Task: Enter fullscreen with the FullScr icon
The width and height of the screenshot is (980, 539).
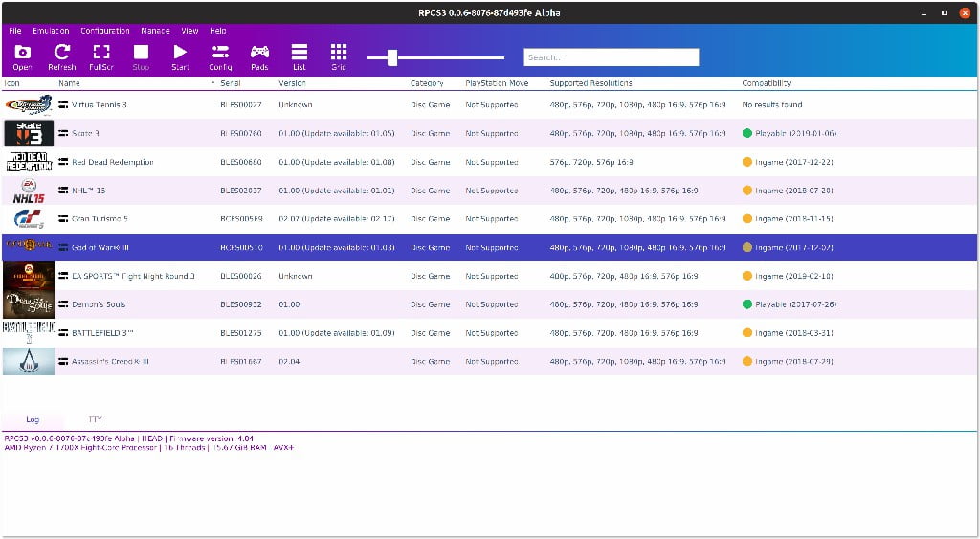Action: coord(101,56)
